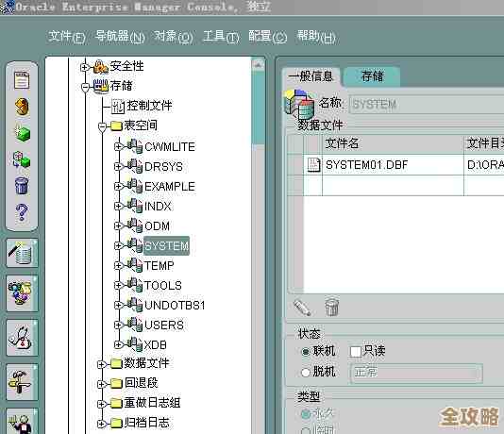The height and width of the screenshot is (434, 504).
Task: Click the 名称 SYSTEM input field
Action: 427,104
